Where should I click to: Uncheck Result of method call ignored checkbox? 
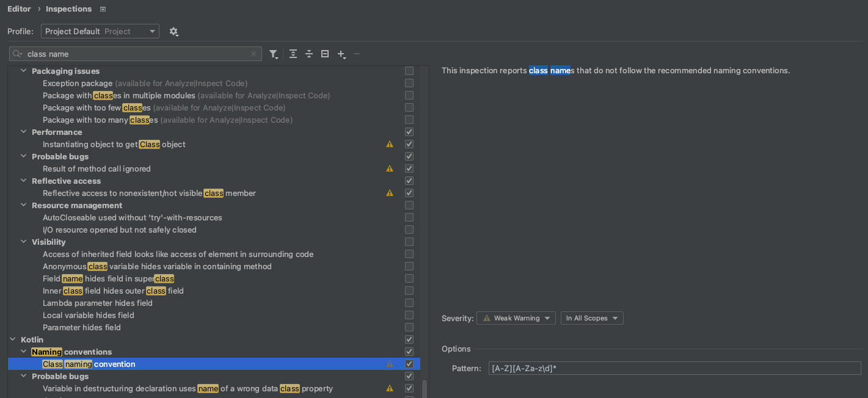pos(409,168)
